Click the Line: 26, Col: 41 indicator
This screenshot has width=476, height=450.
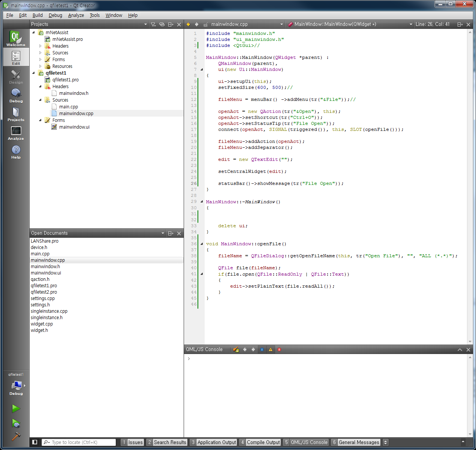(433, 24)
